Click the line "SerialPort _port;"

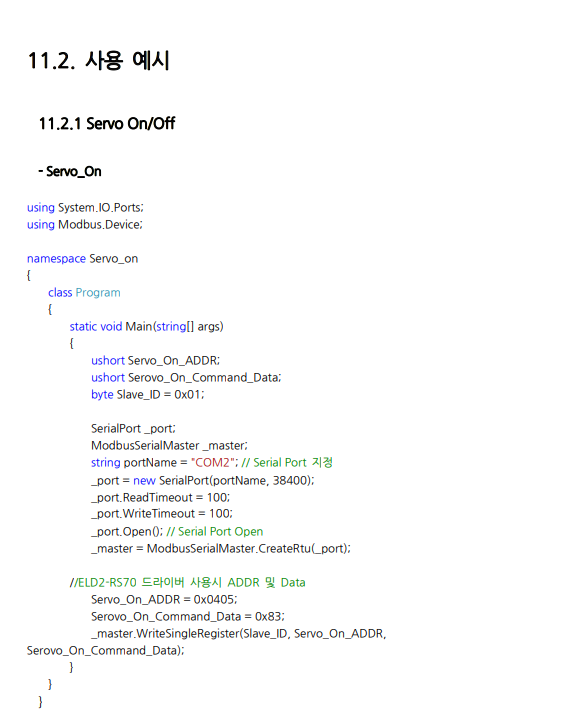pos(134,429)
